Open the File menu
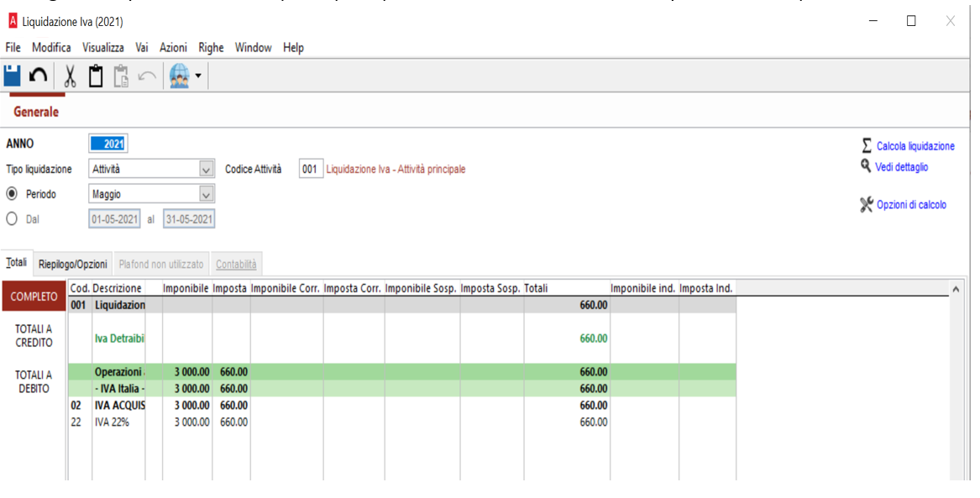The height and width of the screenshot is (498, 980). 13,48
